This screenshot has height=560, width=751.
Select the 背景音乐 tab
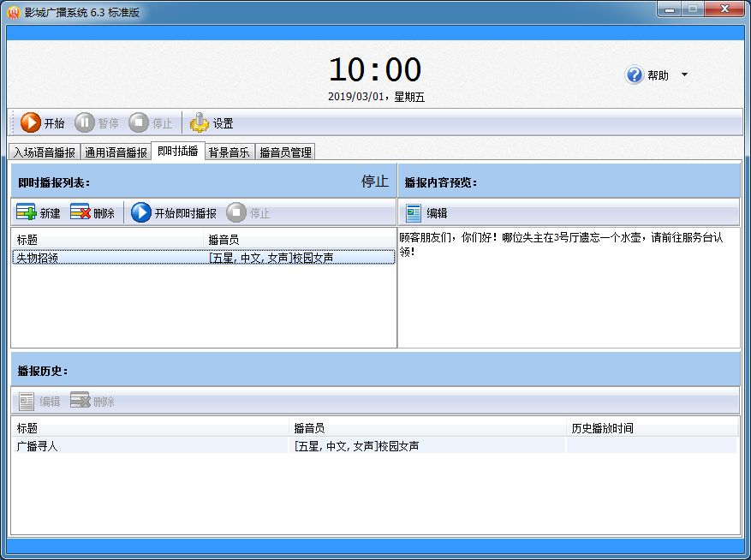pos(229,152)
